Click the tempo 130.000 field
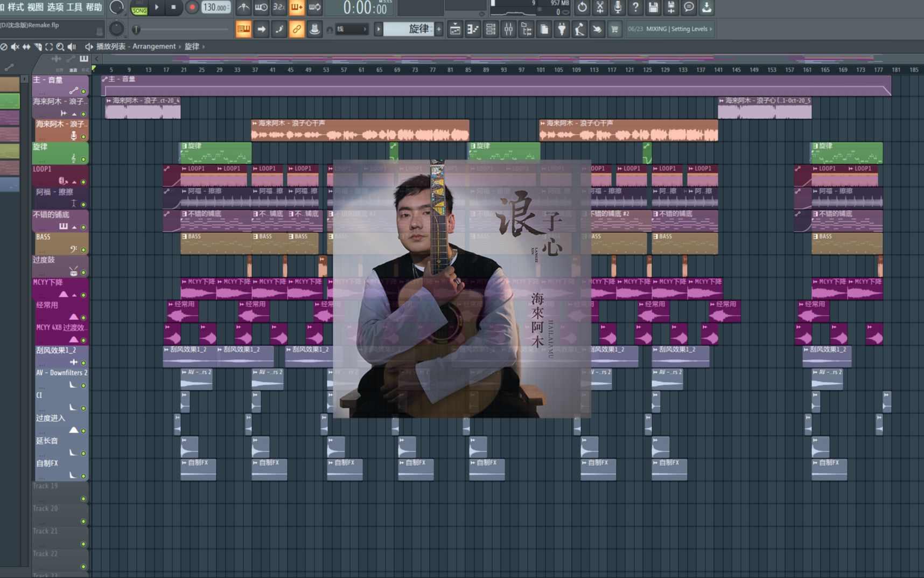The image size is (924, 578). 216,8
